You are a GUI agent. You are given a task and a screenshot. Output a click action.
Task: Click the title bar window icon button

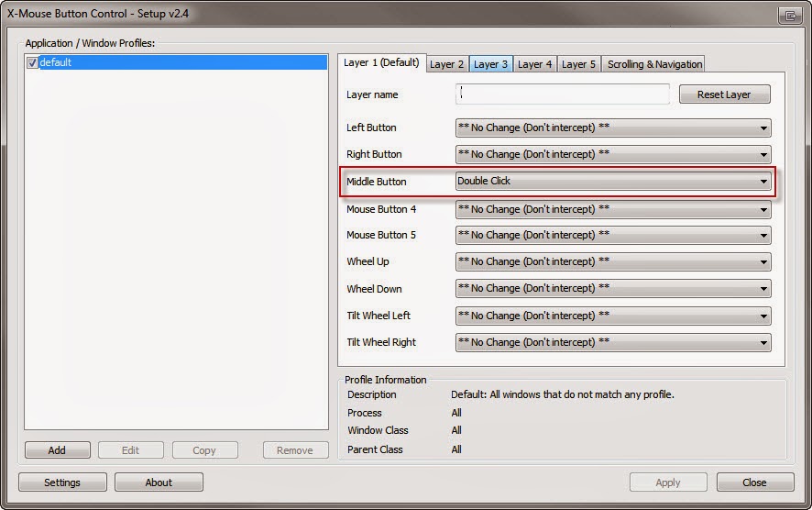[x=790, y=15]
